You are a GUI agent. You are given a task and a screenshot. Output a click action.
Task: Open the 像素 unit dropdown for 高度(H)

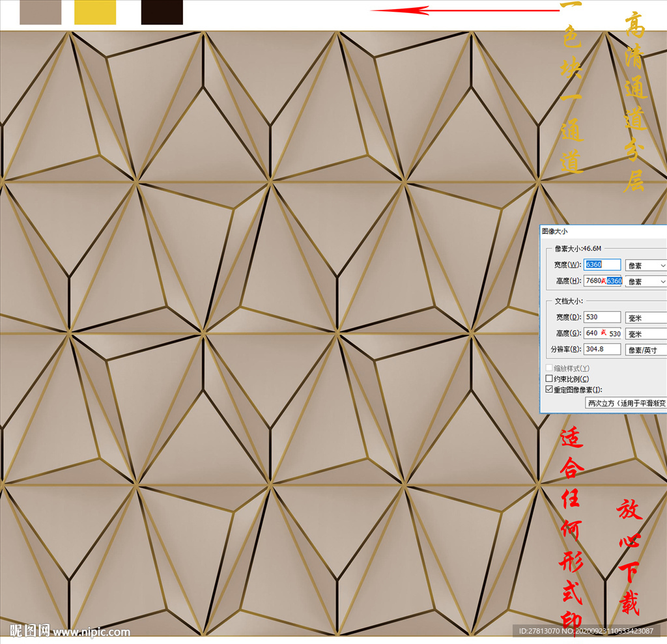tap(646, 281)
